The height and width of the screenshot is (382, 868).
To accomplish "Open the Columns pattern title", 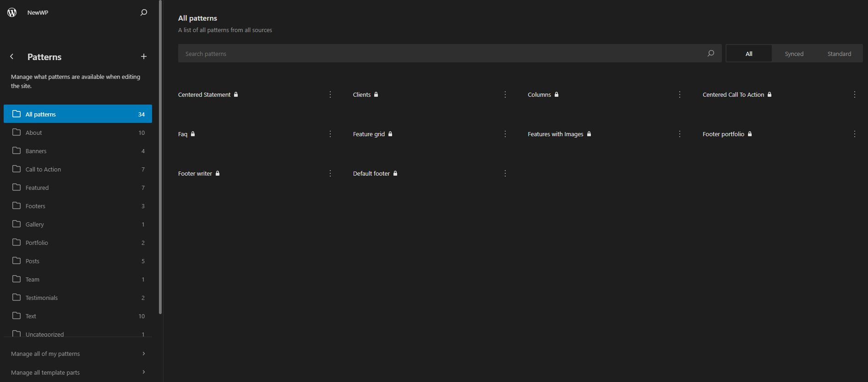I will click(x=539, y=94).
